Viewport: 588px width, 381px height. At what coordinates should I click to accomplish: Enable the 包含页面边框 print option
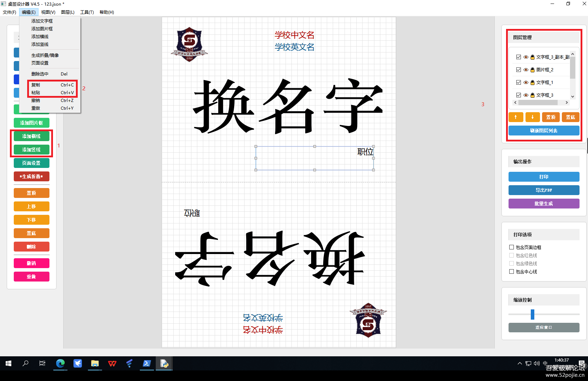(511, 247)
